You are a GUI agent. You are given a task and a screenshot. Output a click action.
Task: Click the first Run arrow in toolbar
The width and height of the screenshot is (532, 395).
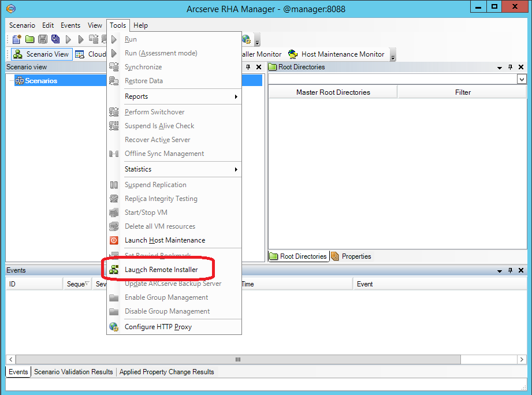69,39
